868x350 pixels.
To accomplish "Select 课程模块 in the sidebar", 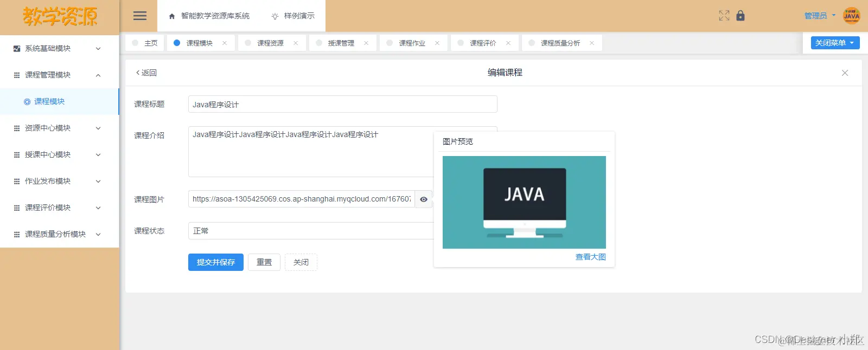I will 59,101.
